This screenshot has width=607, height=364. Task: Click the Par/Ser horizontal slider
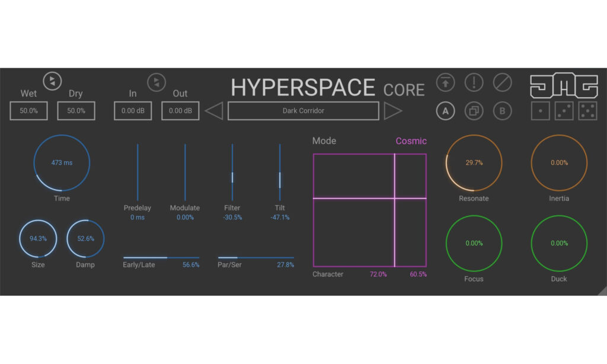(x=256, y=257)
